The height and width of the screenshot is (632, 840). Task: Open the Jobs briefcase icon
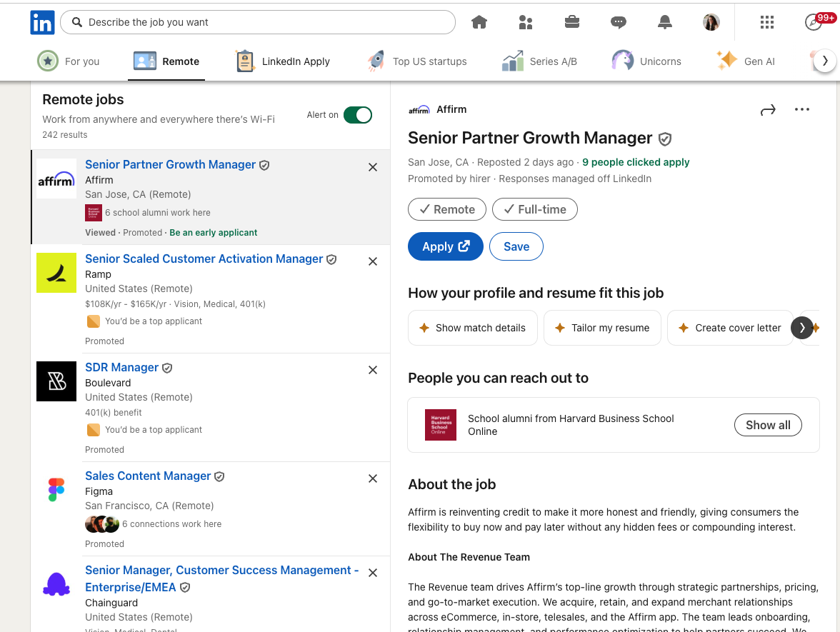(572, 22)
